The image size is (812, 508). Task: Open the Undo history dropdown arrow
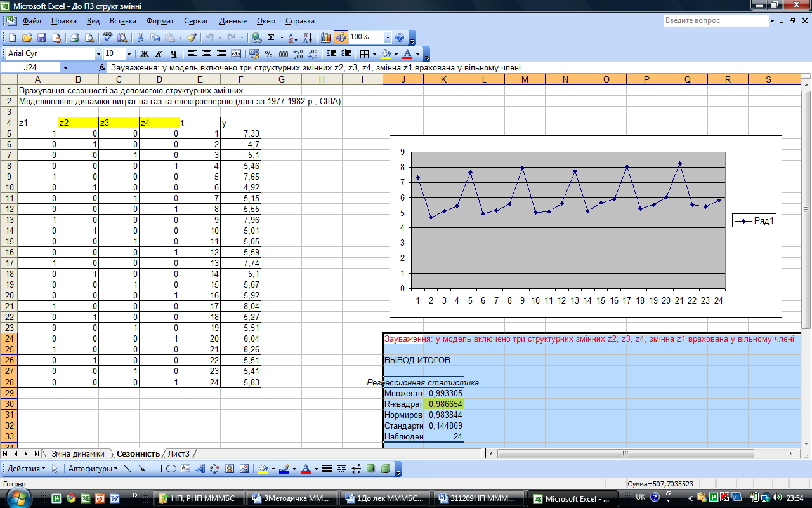(220, 37)
